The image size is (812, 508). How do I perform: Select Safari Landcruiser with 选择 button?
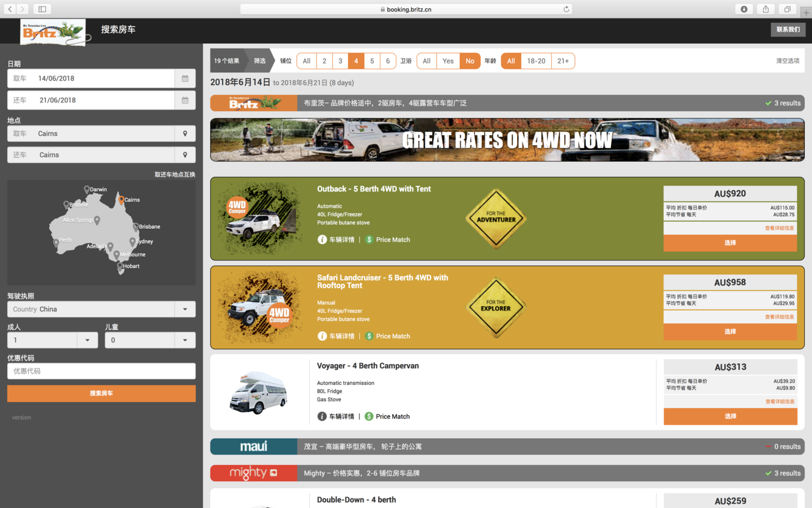[730, 332]
